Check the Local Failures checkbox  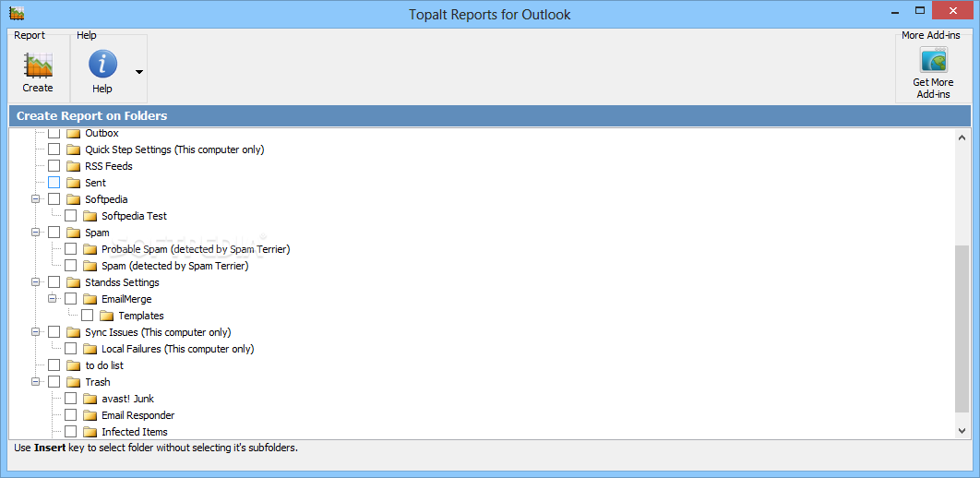[x=71, y=349]
